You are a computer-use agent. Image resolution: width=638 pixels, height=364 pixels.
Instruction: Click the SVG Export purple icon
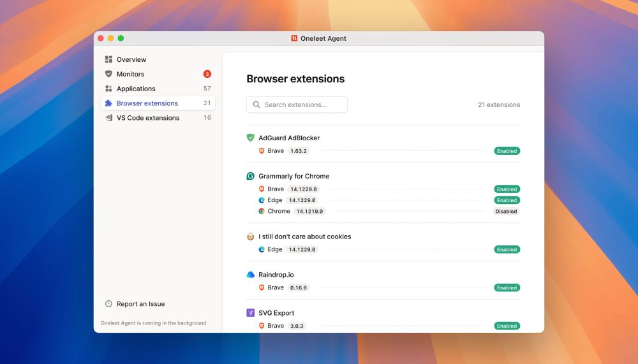click(251, 313)
